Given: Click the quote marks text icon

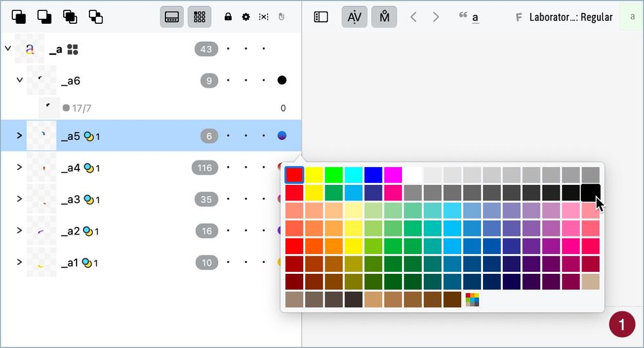Looking at the screenshot, I should click(463, 15).
